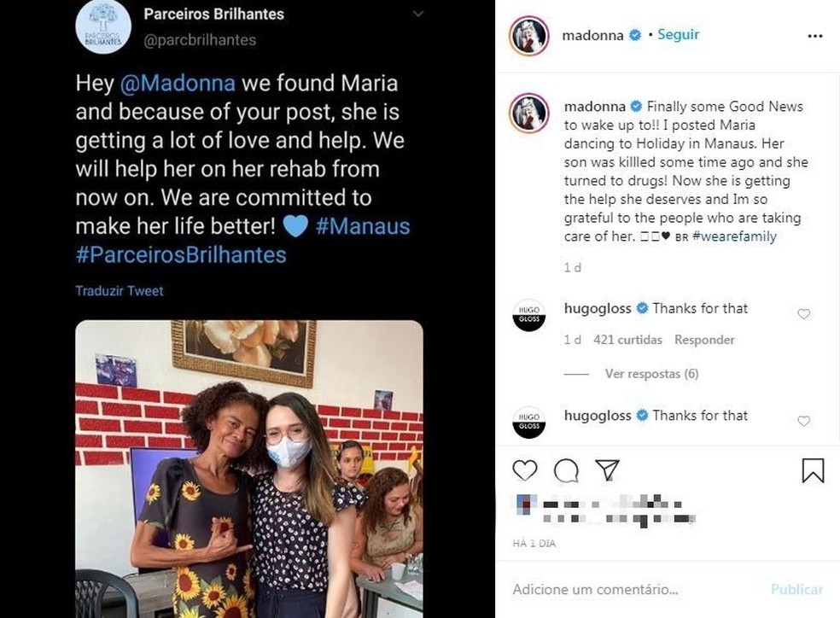Click the Publicar button

pyautogui.click(x=796, y=589)
